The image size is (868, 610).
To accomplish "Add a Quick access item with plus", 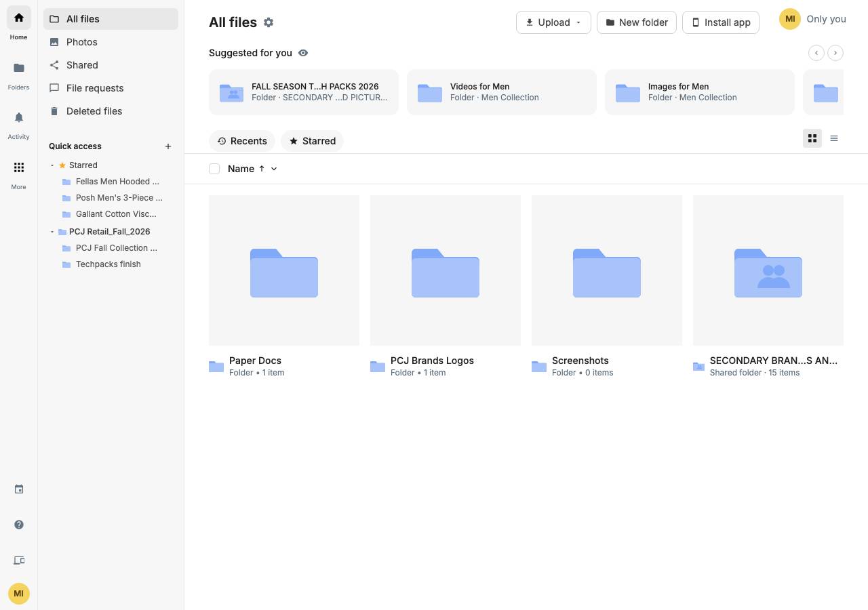I will tap(168, 146).
